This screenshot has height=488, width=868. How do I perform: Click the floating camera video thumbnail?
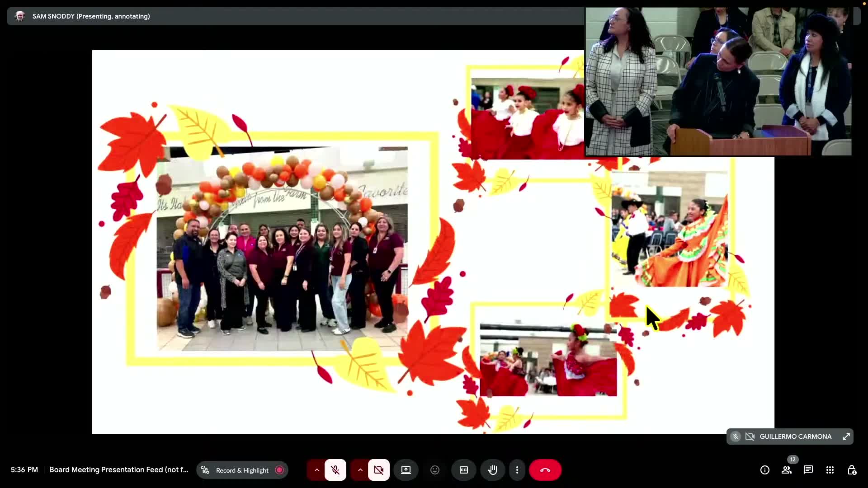coord(718,81)
